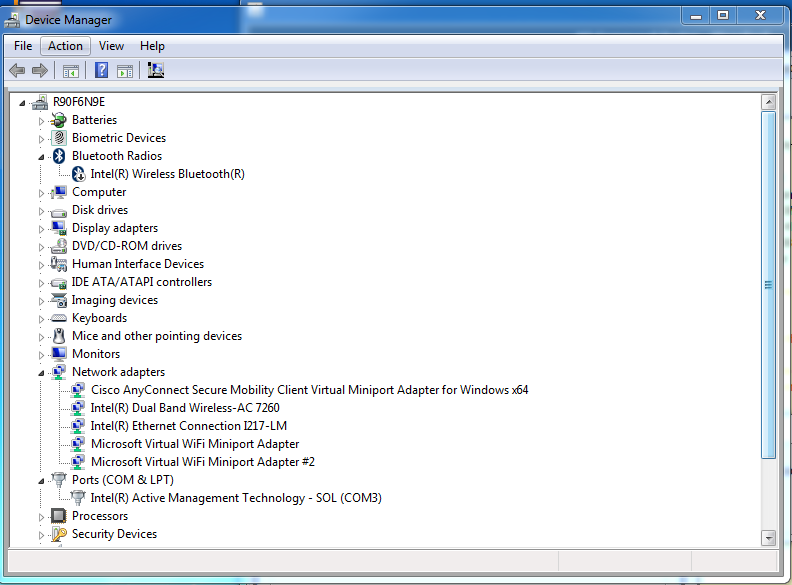
Task: Select the first Microsoft Virtual WiFi Miniport Adapter
Action: tap(195, 444)
